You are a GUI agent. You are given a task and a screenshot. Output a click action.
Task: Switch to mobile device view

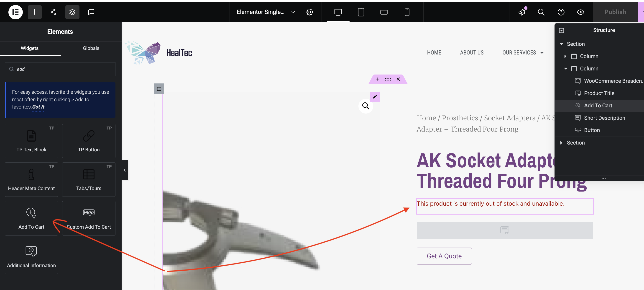click(407, 12)
